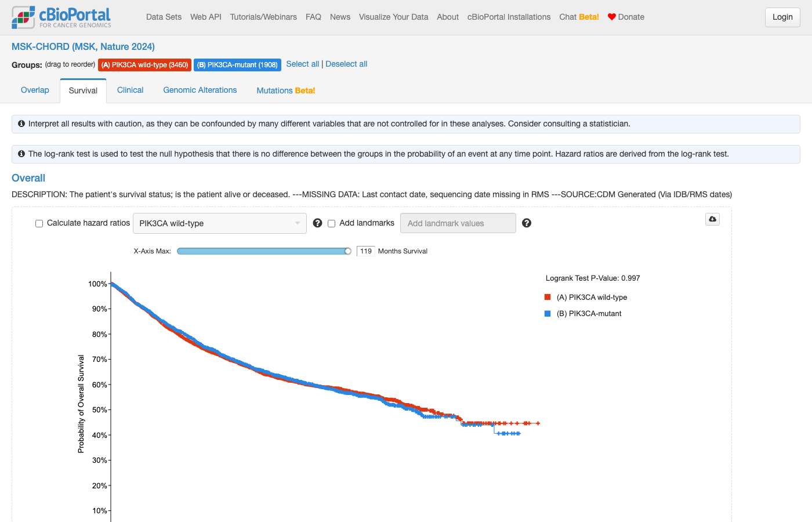Enable Calculate hazard ratios checkbox

click(x=39, y=223)
